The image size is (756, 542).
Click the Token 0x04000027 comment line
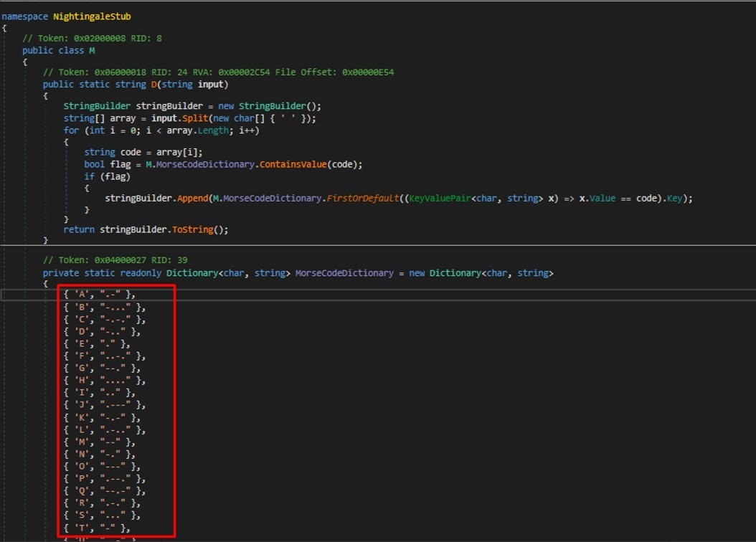[x=115, y=260]
